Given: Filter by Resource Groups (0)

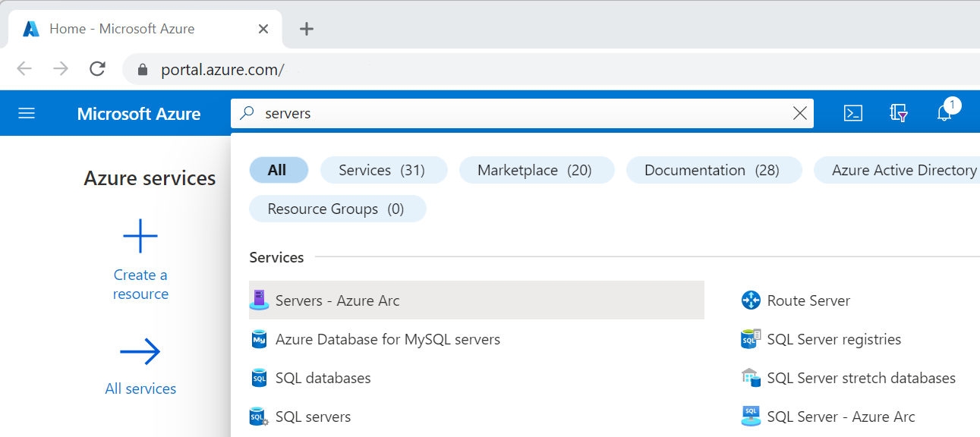Looking at the screenshot, I should [x=337, y=209].
